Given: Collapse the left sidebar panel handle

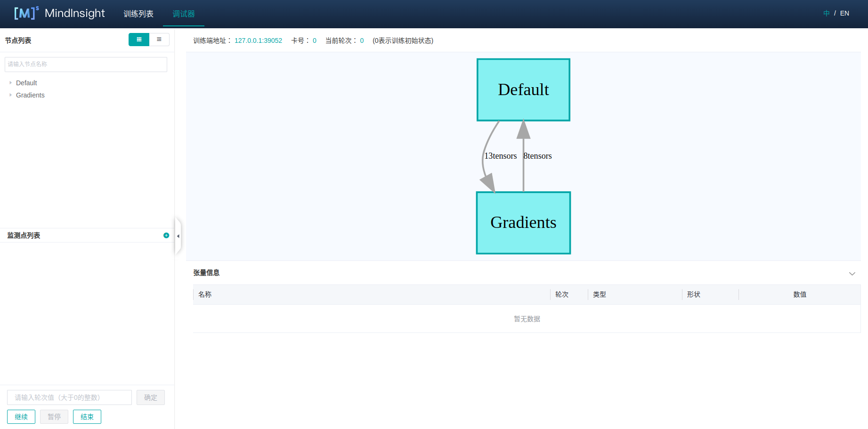Looking at the screenshot, I should pyautogui.click(x=178, y=236).
